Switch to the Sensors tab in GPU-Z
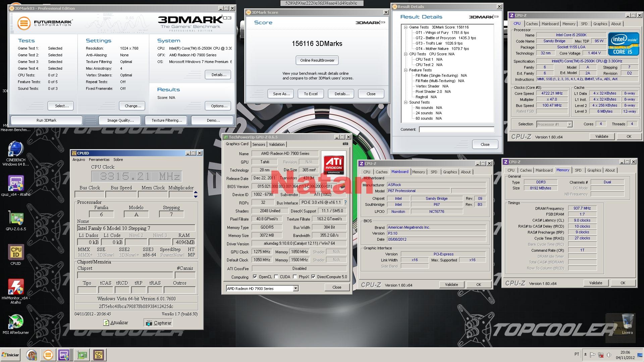This screenshot has height=362, width=644. [259, 144]
